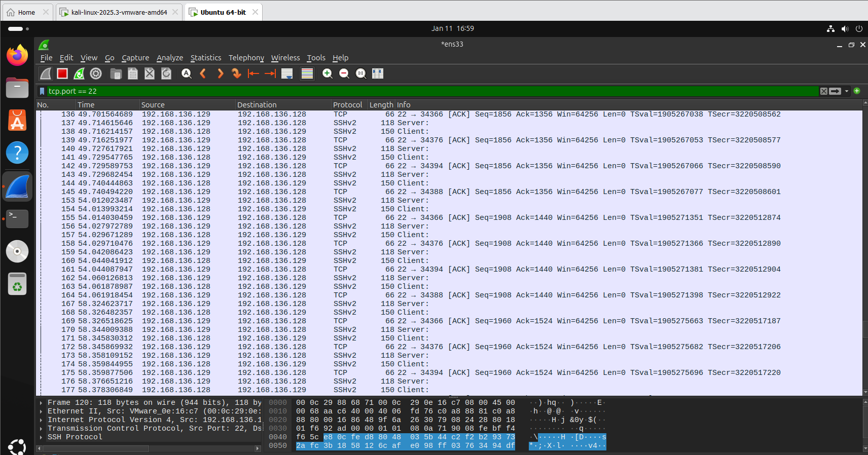This screenshot has height=455, width=868.
Task: Click Go to specified packet icon
Action: [x=236, y=74]
